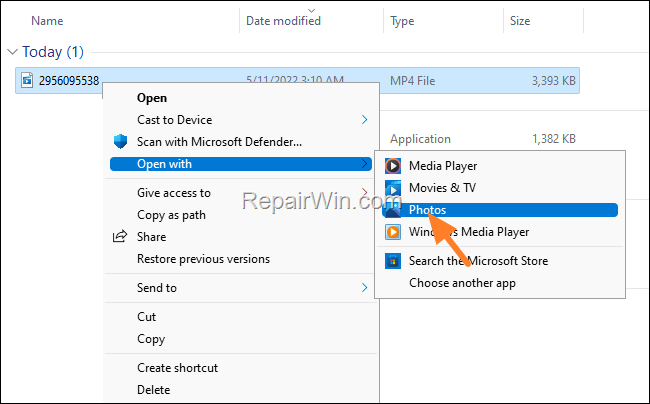Click the Media Player app icon

point(393,166)
